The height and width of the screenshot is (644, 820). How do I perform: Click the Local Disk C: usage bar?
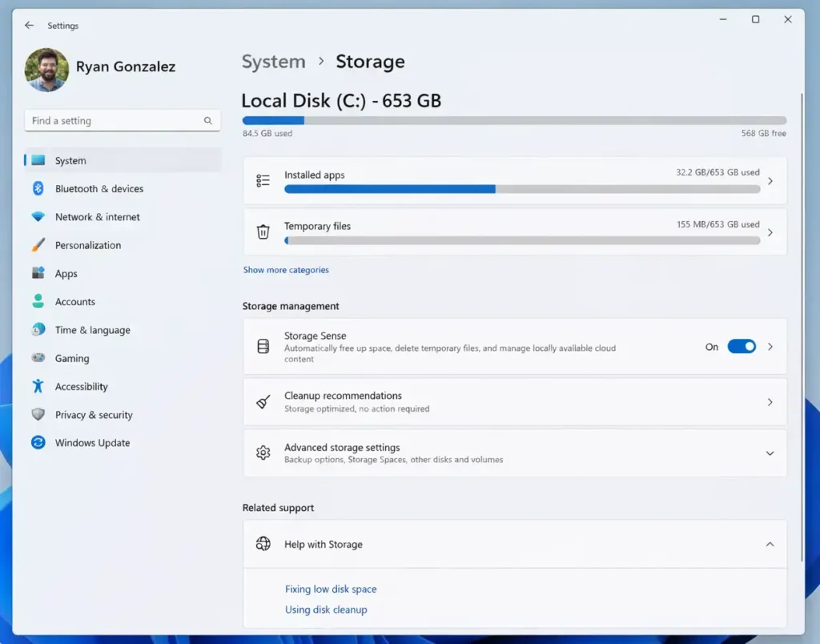tap(514, 121)
